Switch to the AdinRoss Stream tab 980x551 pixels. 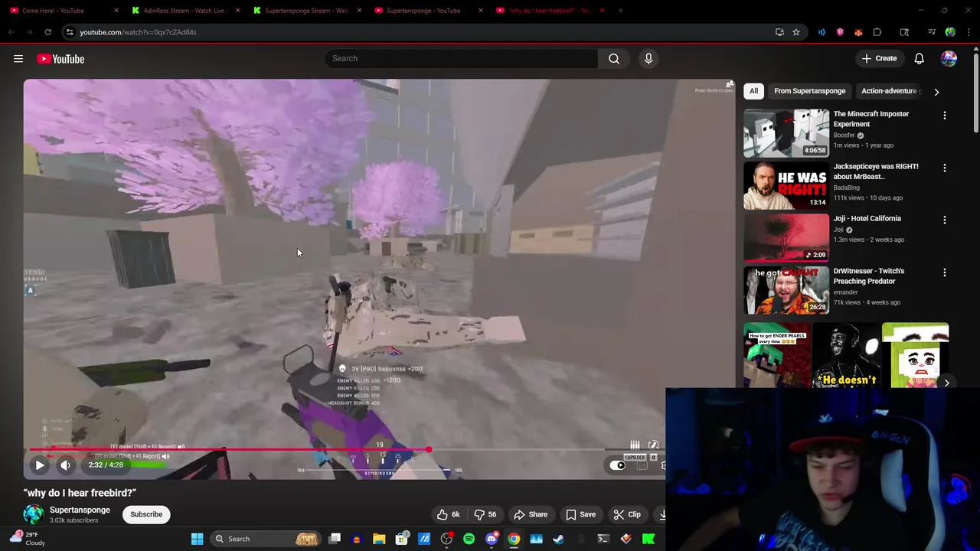(x=184, y=11)
